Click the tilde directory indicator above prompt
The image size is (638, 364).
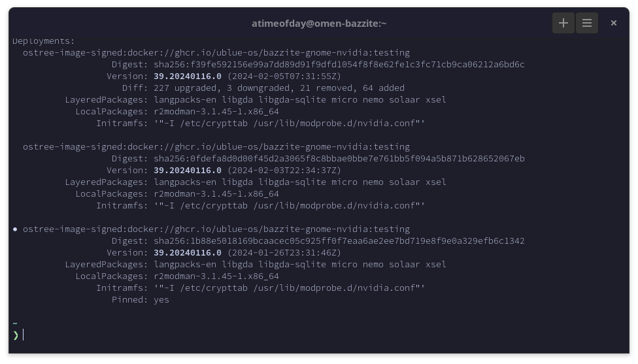[x=15, y=323]
